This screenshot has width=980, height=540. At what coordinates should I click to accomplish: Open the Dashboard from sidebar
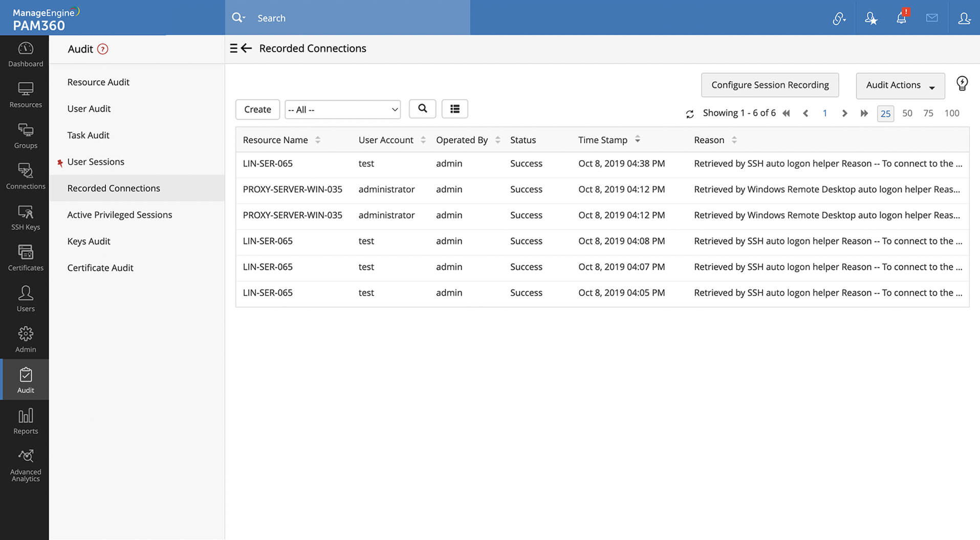coord(26,55)
